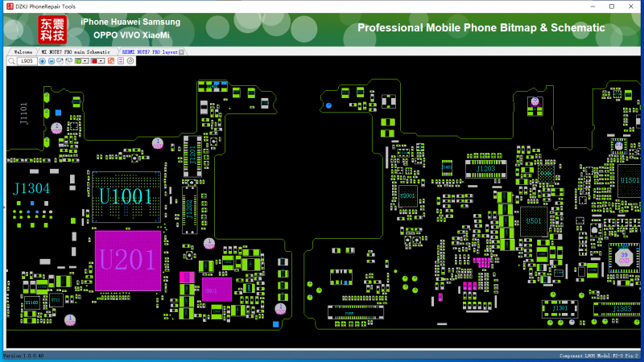Click the zoom in plus icon

click(x=42, y=61)
